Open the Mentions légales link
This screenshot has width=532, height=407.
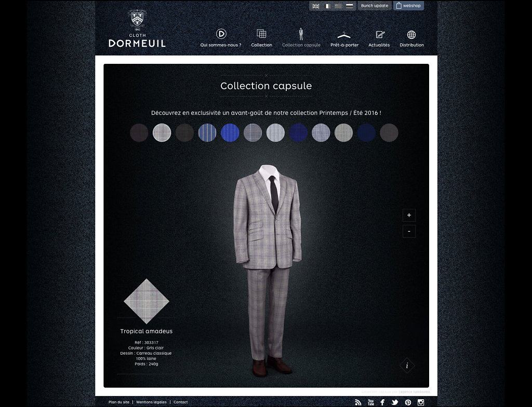(151, 402)
